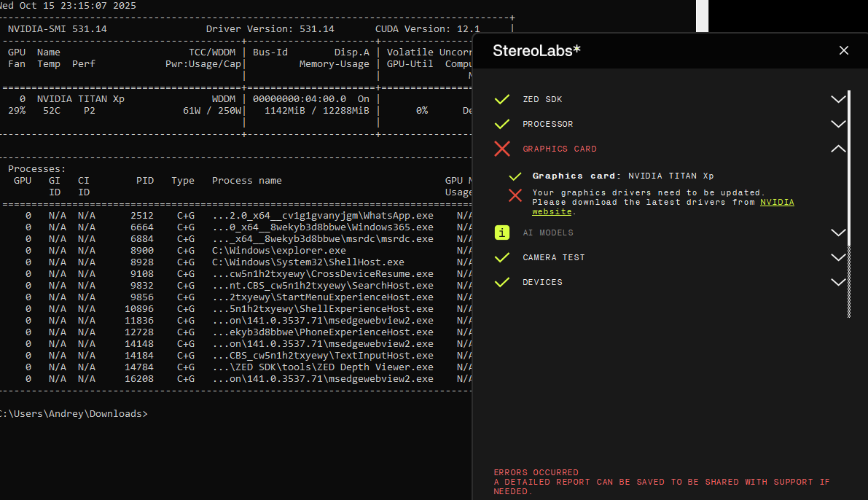
Task: Click the Devices checkmark status icon
Action: tap(502, 282)
